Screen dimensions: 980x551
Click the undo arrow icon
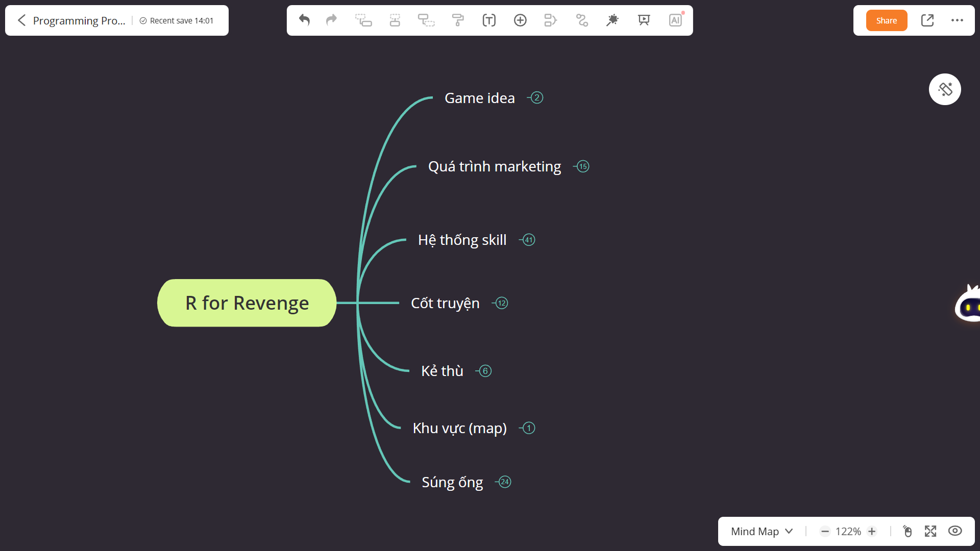[304, 20]
